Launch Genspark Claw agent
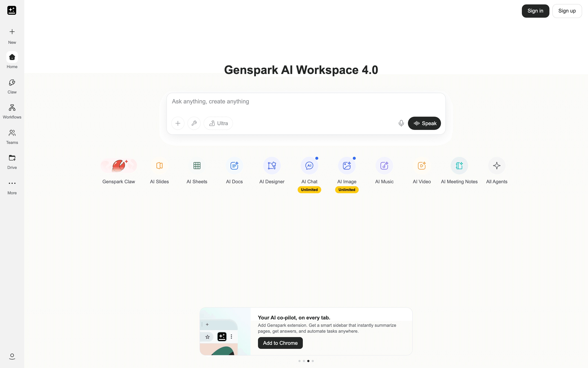This screenshot has height=368, width=588. point(119,171)
